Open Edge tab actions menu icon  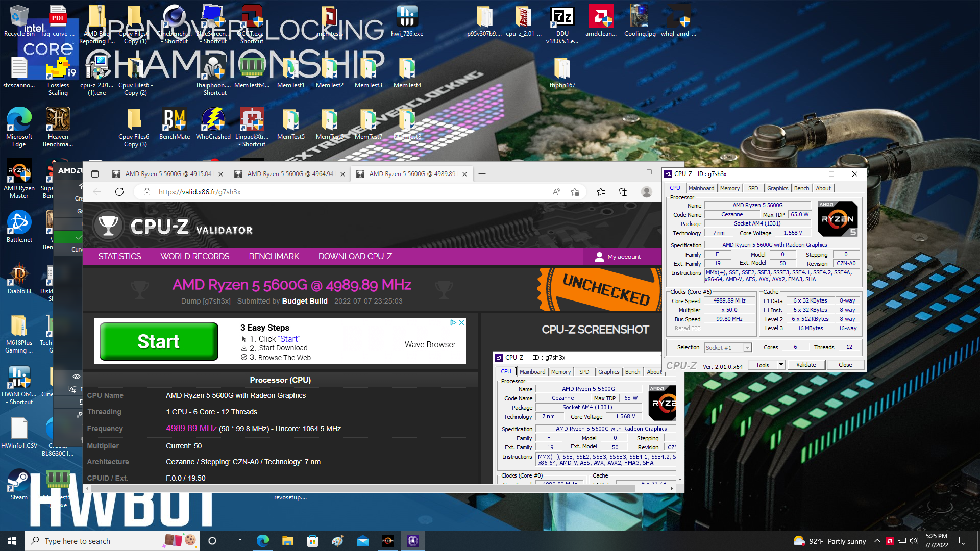(x=95, y=174)
